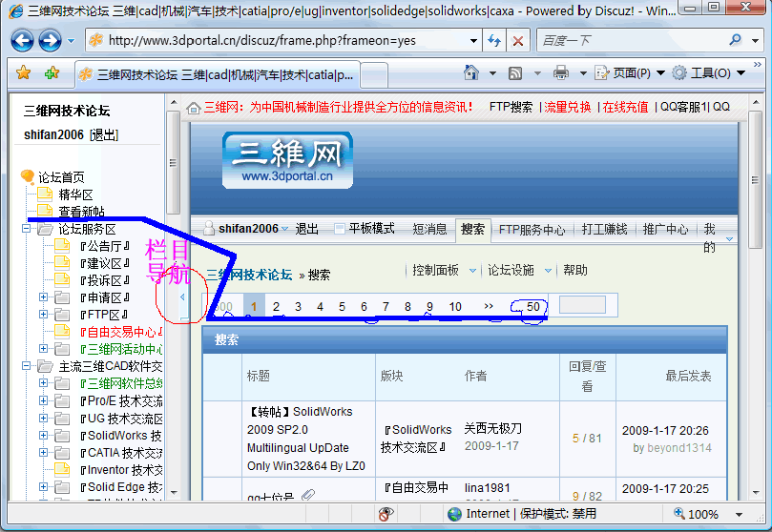Click the 三维网 www.3dportal.cn logo
Viewport: 772px width, 532px height.
287,160
